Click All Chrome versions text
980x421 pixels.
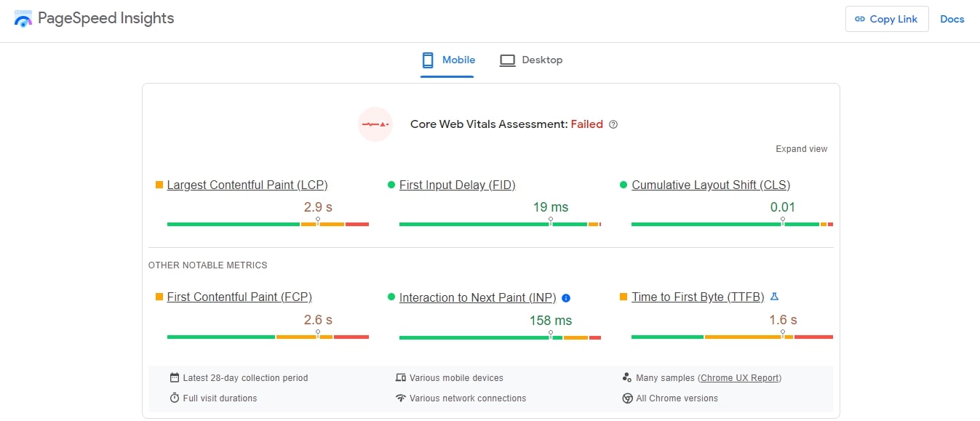click(x=677, y=398)
